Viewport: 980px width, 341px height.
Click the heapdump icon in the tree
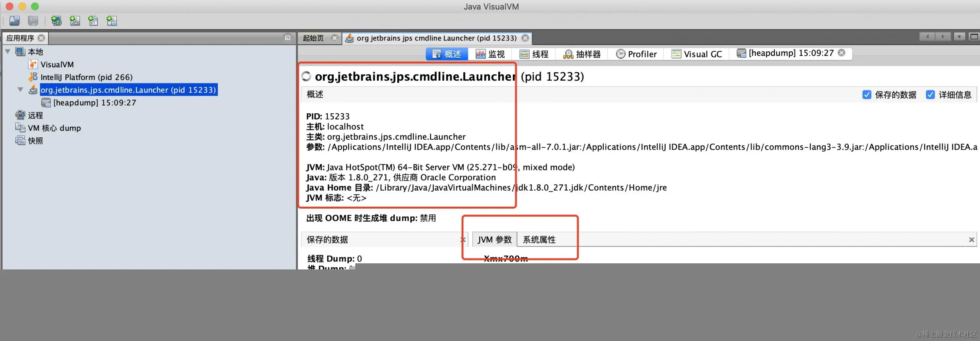click(46, 103)
